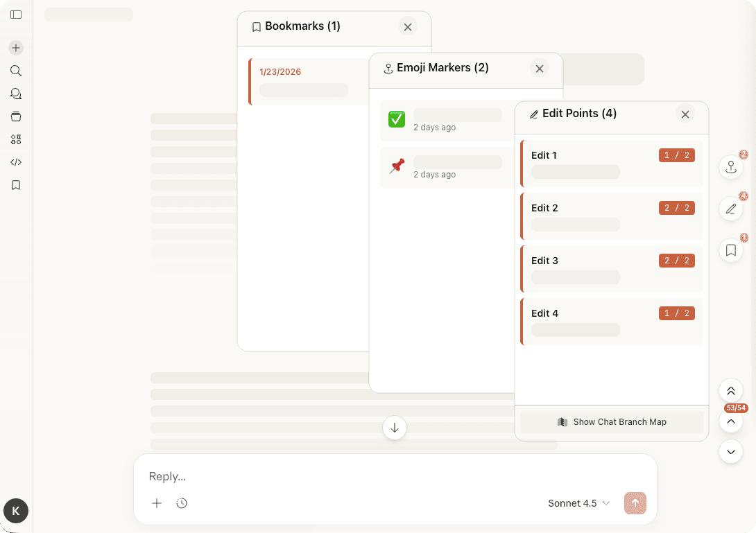This screenshot has height=533, width=756.
Task: Open edit points pencil button on right
Action: coord(730,209)
